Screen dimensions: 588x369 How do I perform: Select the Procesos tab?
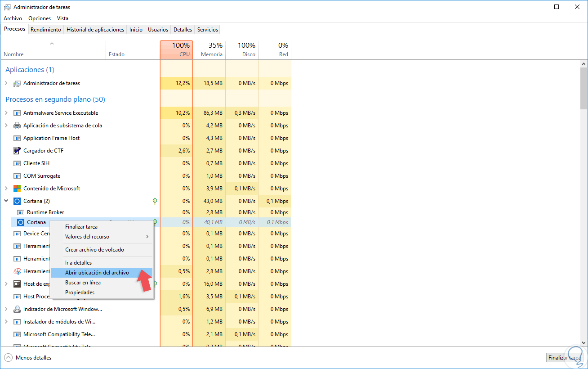click(x=15, y=29)
